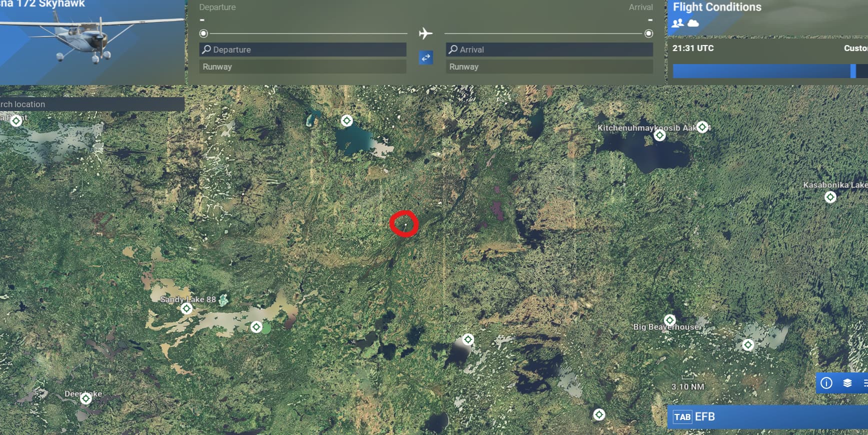
Task: Open the Flight Conditions panel header
Action: click(716, 7)
